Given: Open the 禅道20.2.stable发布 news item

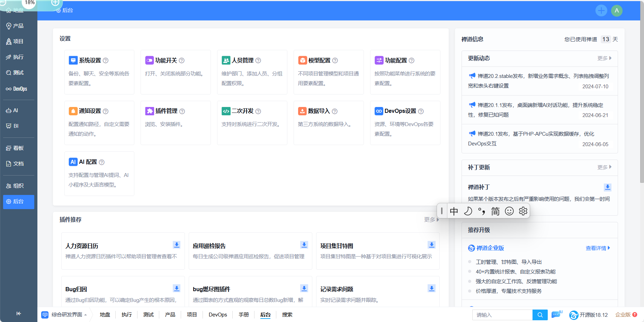Looking at the screenshot, I should (x=539, y=81).
